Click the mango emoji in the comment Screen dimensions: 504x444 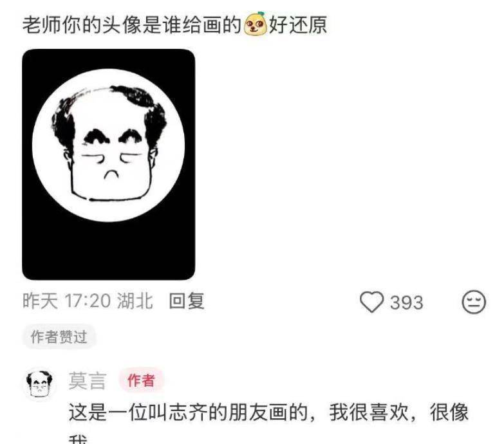pyautogui.click(x=256, y=23)
